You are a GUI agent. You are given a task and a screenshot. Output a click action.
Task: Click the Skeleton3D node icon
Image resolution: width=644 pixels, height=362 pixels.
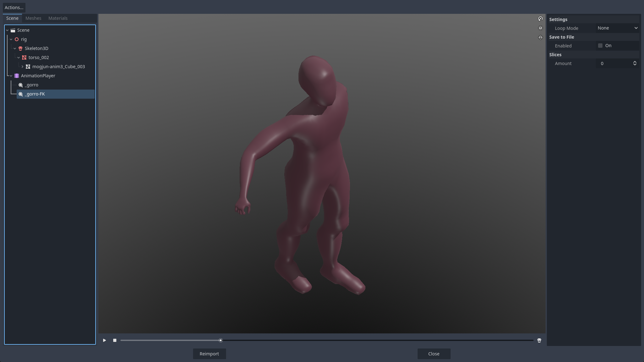coord(20,48)
